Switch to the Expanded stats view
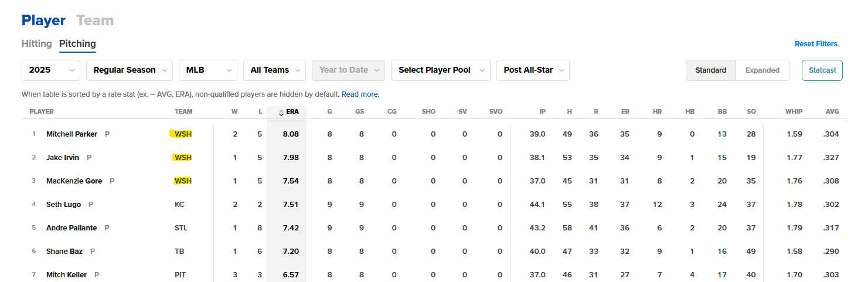Screen dimensions: 868x282 763,70
